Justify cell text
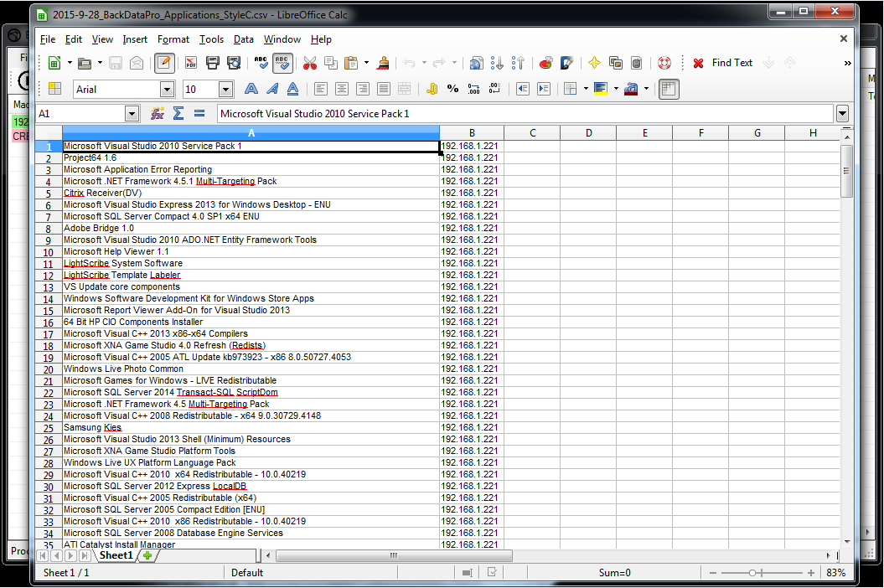The height and width of the screenshot is (588, 884). click(x=384, y=89)
